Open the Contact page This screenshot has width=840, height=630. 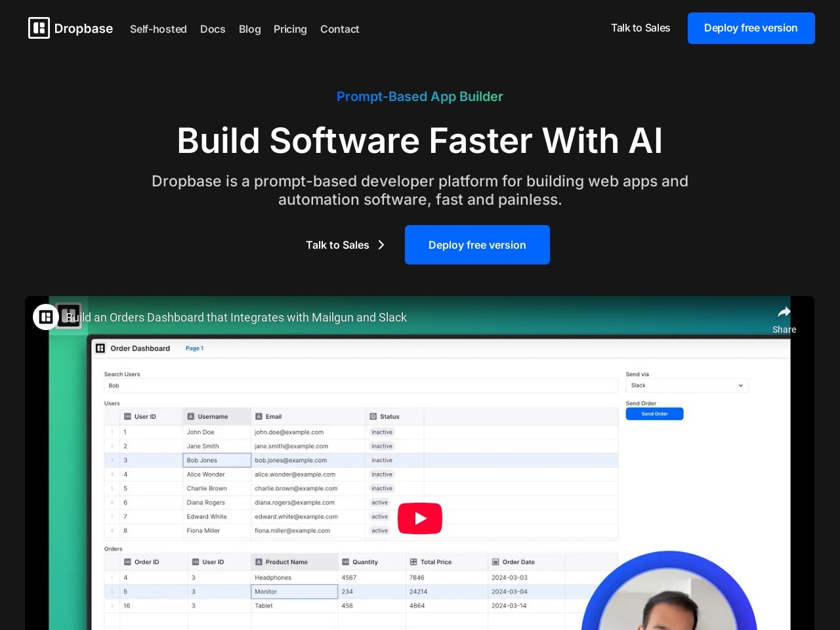pyautogui.click(x=339, y=29)
